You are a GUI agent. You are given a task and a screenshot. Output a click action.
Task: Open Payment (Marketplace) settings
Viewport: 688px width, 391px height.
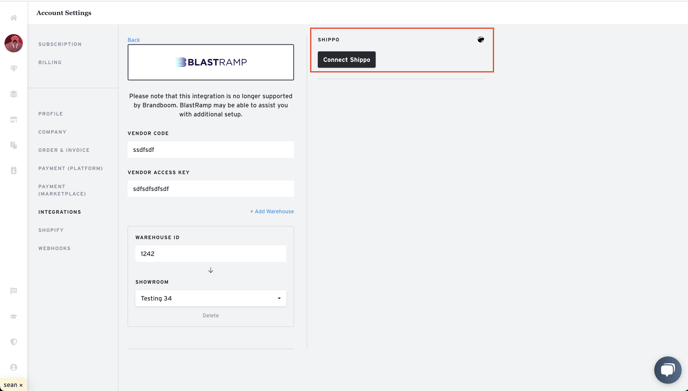62,190
